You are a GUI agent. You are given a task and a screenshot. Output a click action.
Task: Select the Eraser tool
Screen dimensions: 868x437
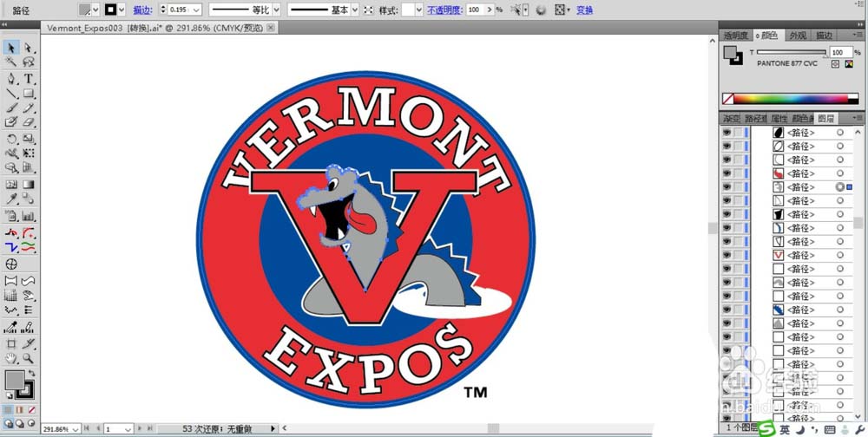click(29, 121)
